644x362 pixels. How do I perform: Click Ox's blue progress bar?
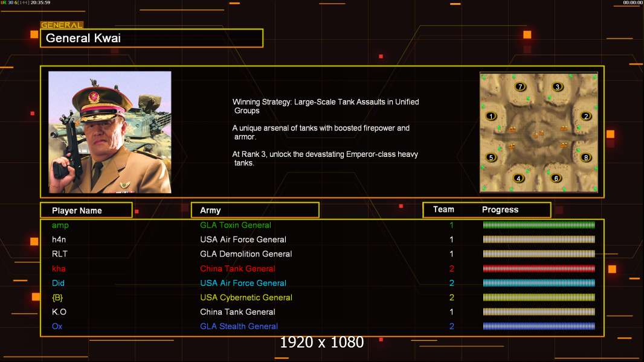[x=539, y=326]
